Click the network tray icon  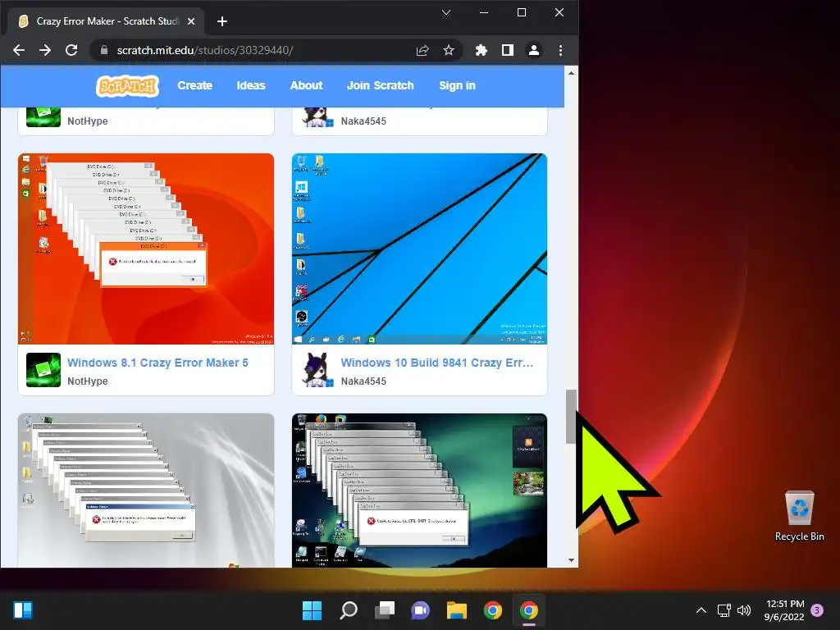[724, 610]
